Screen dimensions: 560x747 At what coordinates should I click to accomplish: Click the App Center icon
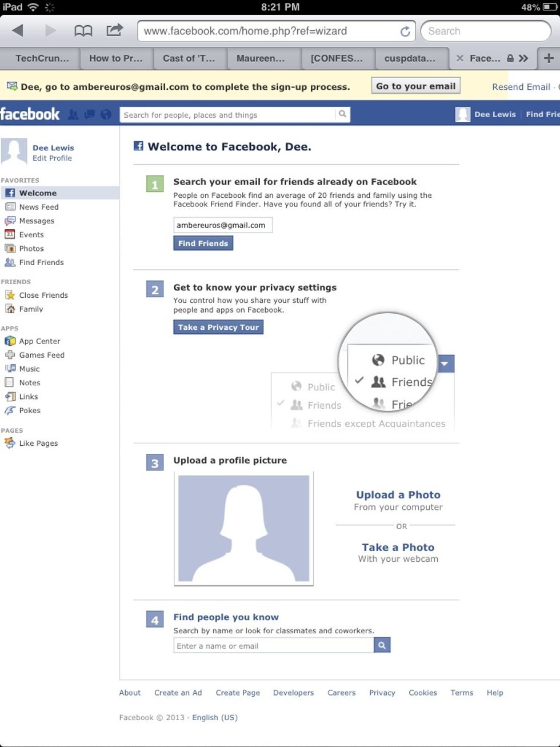(x=10, y=341)
